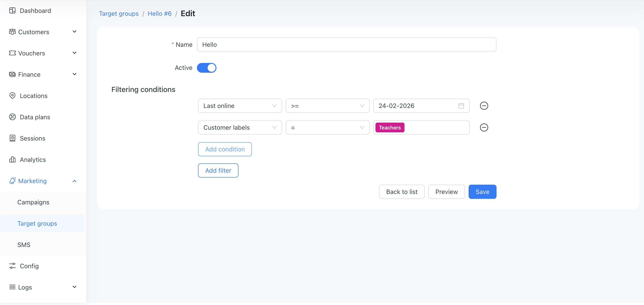Viewport: 644px width, 305px height.
Task: Click the Dashboard sidebar icon
Action: (x=12, y=10)
